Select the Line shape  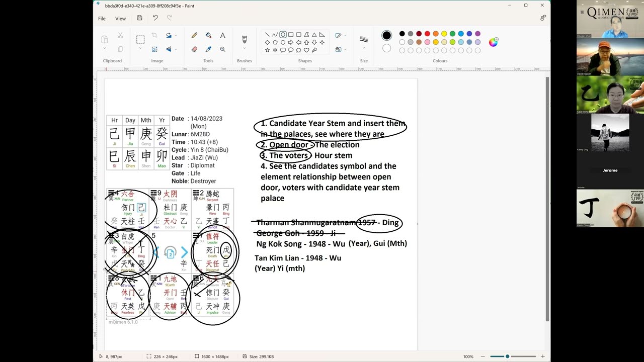click(x=267, y=35)
